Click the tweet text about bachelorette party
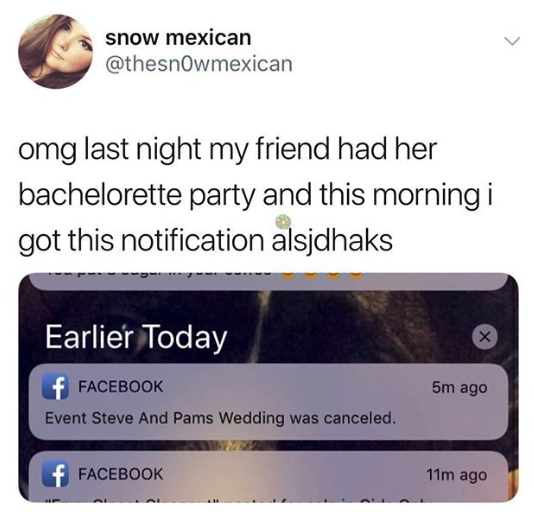The width and height of the screenshot is (534, 526). click(255, 194)
